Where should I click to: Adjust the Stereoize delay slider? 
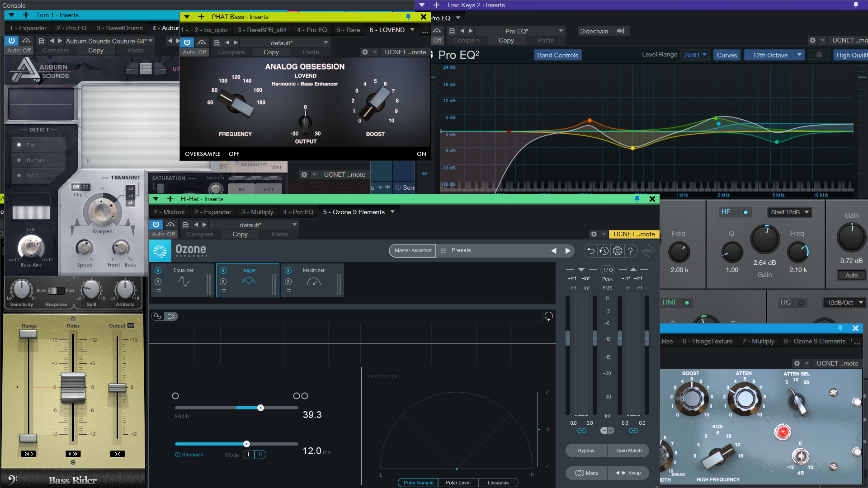(x=246, y=444)
